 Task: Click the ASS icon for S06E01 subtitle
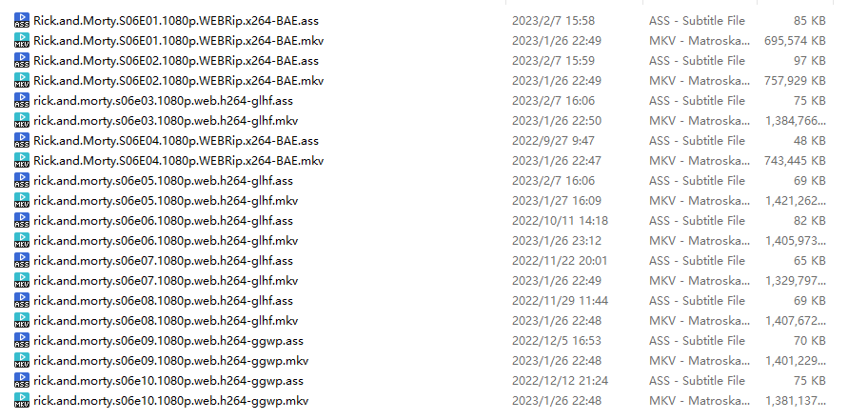click(x=22, y=21)
